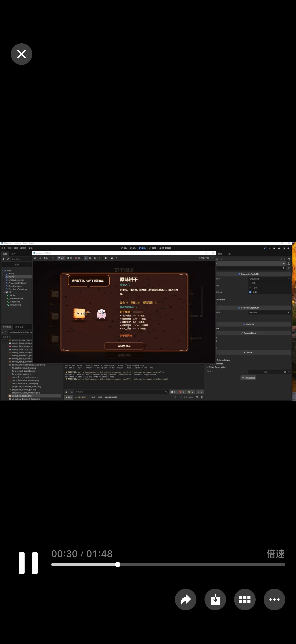The height and width of the screenshot is (644, 296).
Task: Click the instantiate scene link icon
Action: [x=8, y=259]
